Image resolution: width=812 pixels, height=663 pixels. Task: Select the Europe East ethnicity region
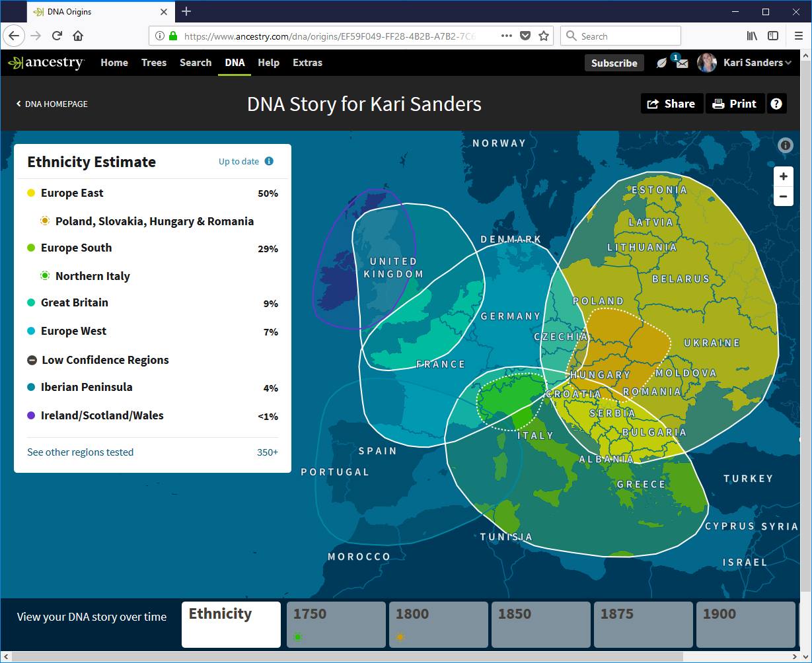coord(72,193)
